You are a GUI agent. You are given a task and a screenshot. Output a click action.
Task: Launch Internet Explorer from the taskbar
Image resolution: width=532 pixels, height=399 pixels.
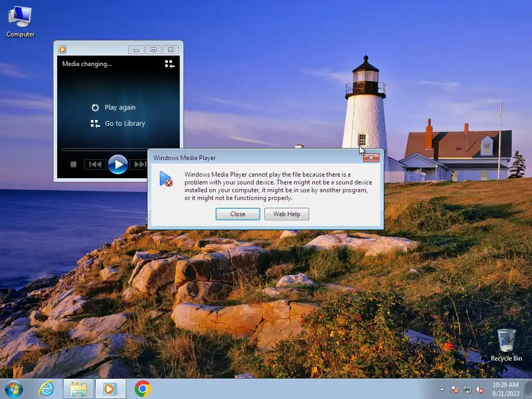(x=46, y=389)
